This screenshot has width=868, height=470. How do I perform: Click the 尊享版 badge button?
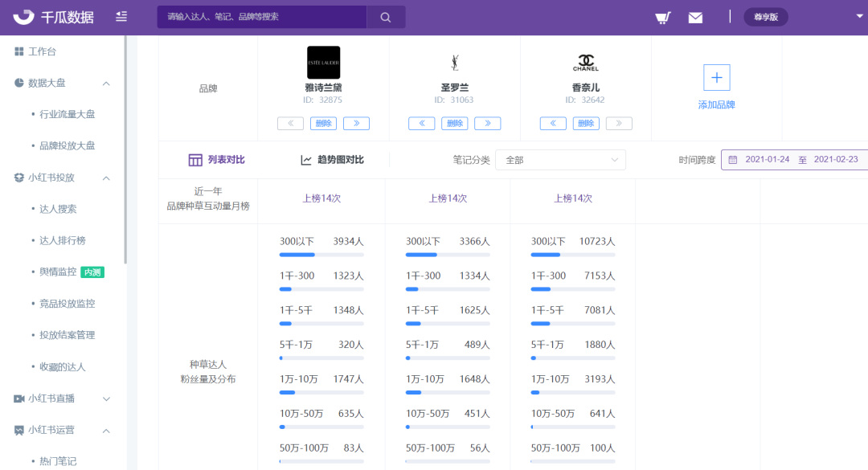(x=766, y=17)
